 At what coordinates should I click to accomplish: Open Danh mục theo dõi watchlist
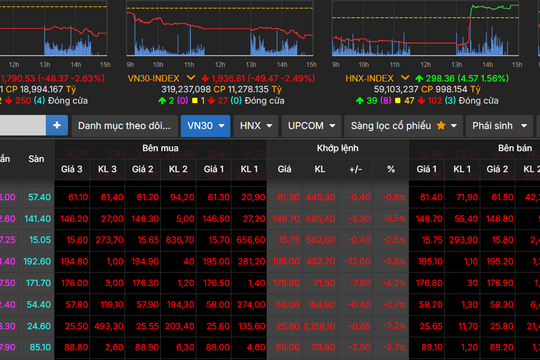click(x=124, y=126)
